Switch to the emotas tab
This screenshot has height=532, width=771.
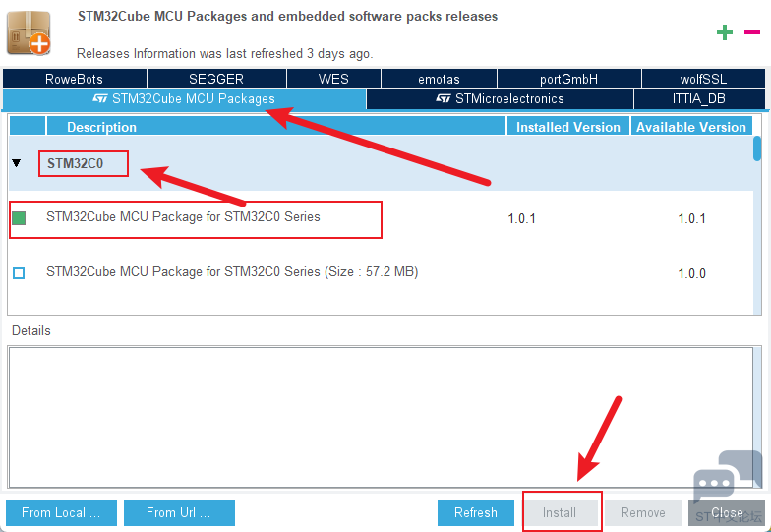click(x=439, y=79)
